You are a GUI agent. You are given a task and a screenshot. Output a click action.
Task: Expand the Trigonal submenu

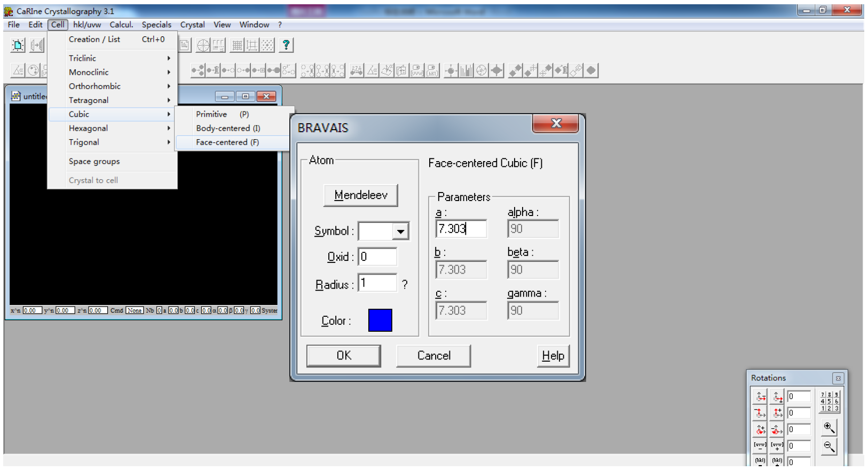point(112,142)
